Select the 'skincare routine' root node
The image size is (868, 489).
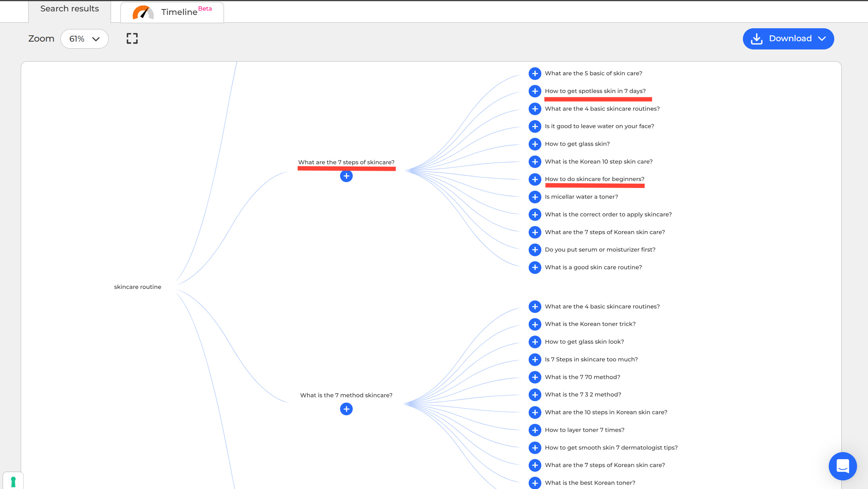point(138,287)
